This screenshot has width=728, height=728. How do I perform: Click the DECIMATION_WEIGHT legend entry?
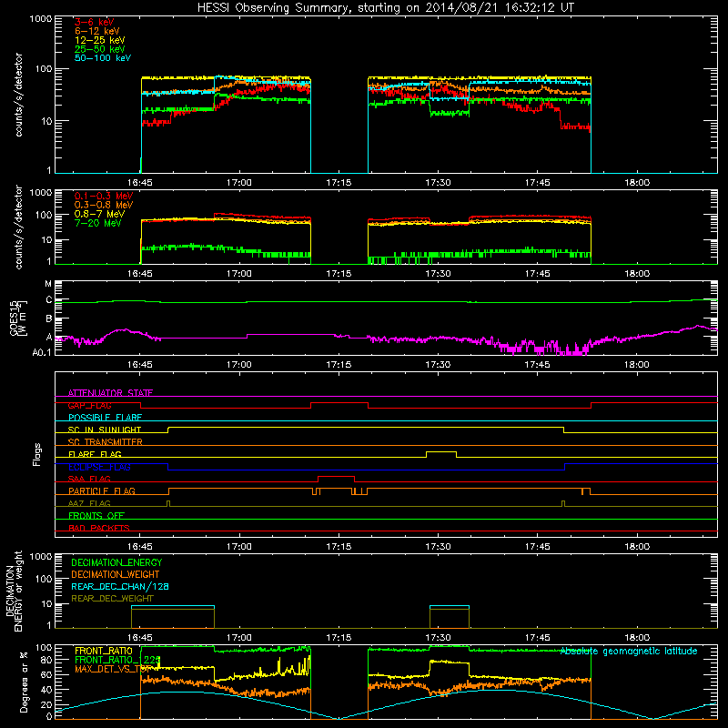point(116,574)
